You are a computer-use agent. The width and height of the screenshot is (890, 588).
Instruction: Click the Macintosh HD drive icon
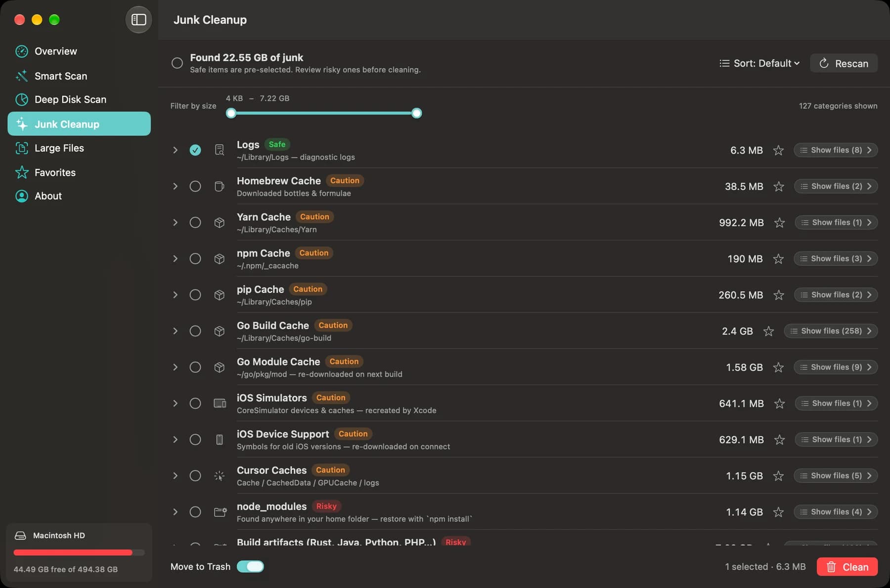pyautogui.click(x=20, y=536)
